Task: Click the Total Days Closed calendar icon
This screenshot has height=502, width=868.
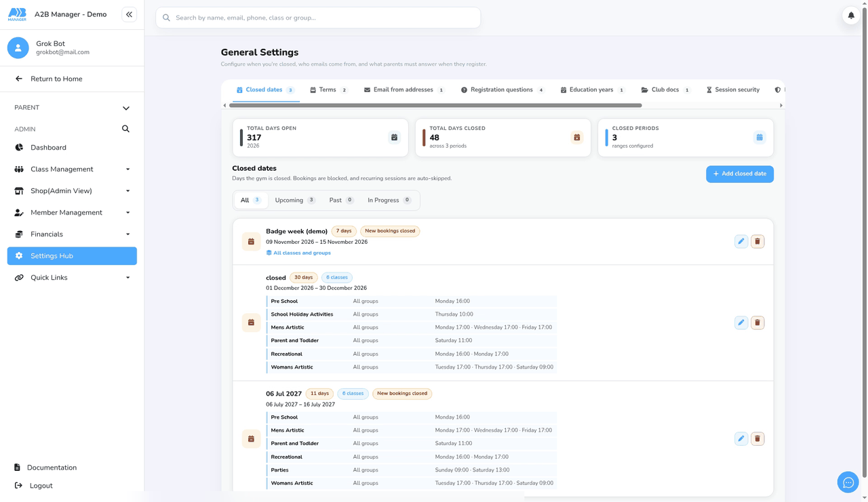Action: 577,138
